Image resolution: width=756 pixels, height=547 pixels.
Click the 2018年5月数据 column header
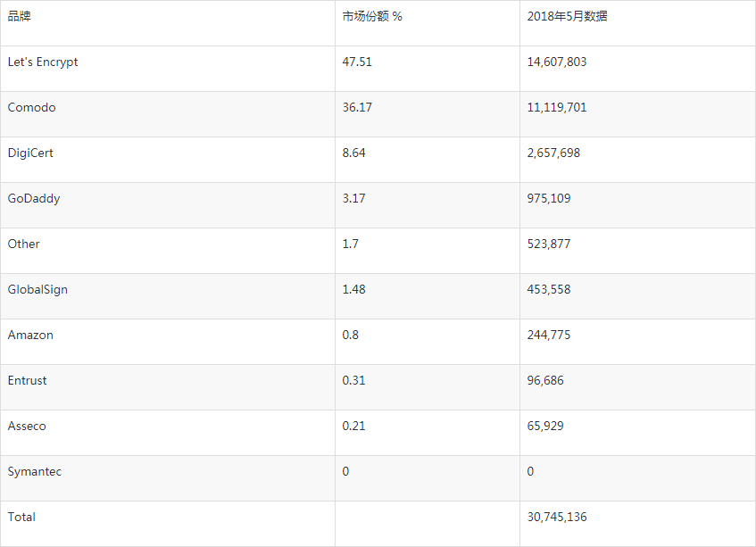click(x=567, y=17)
